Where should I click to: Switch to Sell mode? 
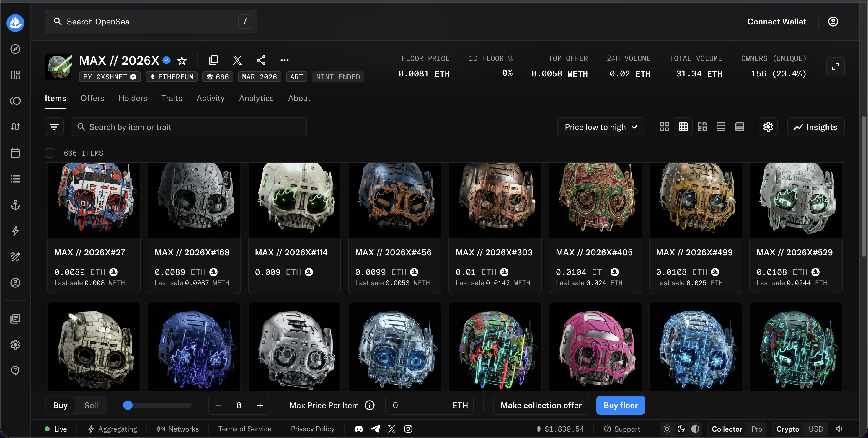[91, 405]
